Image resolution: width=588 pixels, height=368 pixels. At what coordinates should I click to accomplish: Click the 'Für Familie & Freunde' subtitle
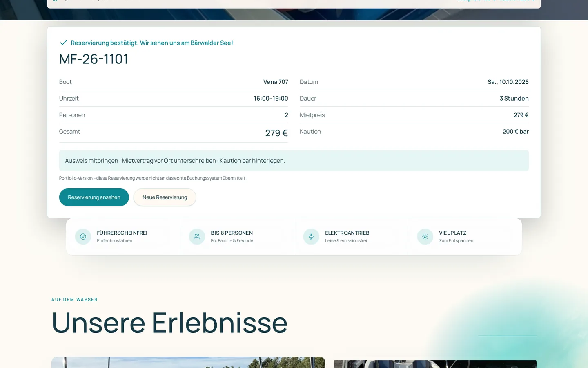click(x=232, y=241)
